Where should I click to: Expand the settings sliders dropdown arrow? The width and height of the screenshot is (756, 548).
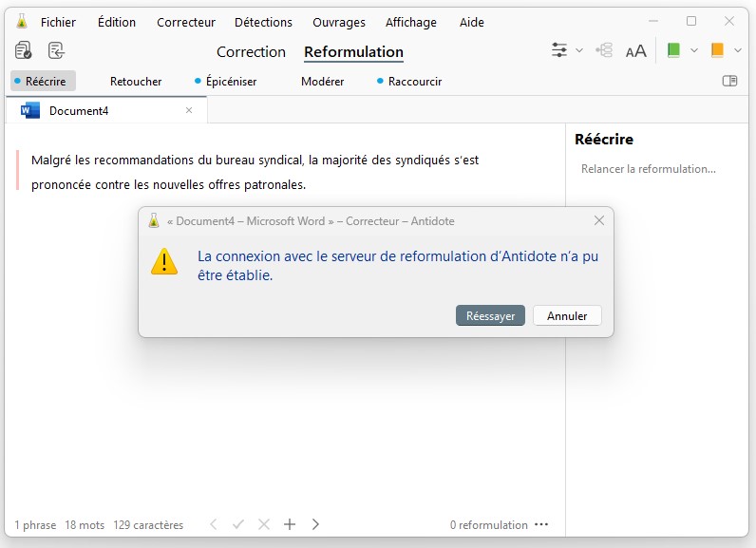coord(579,50)
